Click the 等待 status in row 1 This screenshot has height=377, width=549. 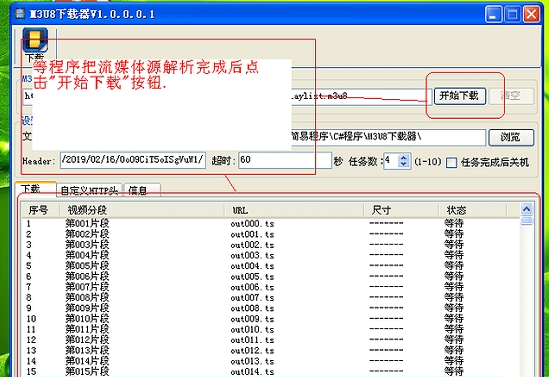point(454,223)
